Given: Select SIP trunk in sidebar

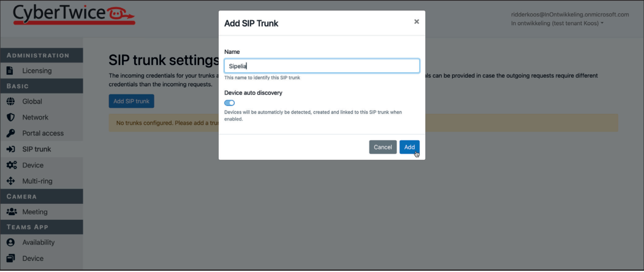Looking at the screenshot, I should 42,149.
